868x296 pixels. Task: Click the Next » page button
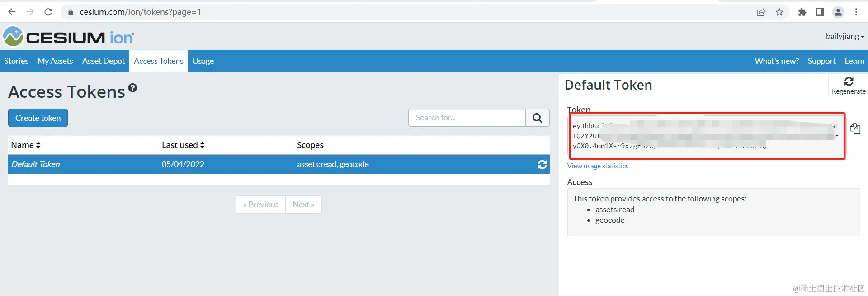click(x=303, y=205)
